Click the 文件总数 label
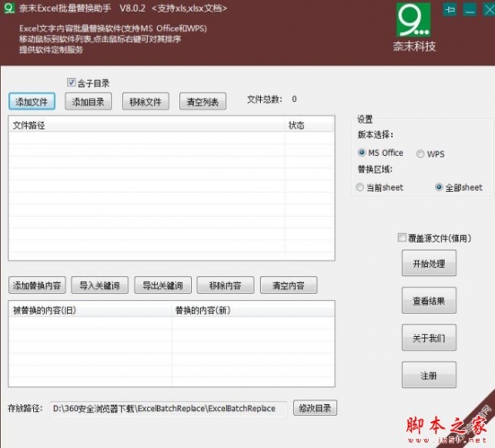Screen dimensions: 495x448 (265, 99)
